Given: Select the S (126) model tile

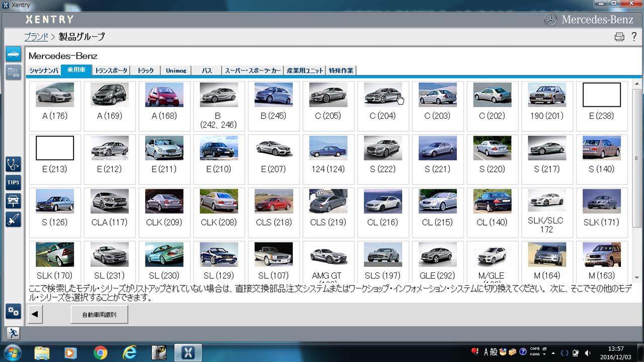Looking at the screenshot, I should coord(55,212).
